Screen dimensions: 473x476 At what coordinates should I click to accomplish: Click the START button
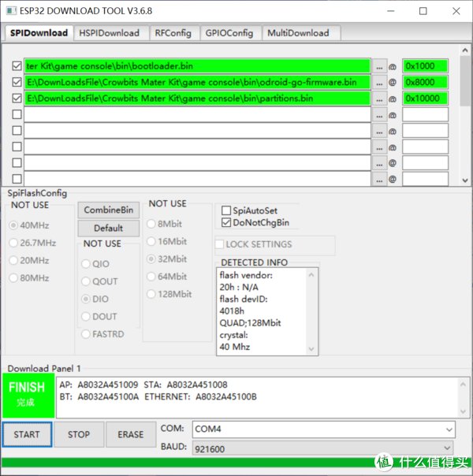coord(27,434)
